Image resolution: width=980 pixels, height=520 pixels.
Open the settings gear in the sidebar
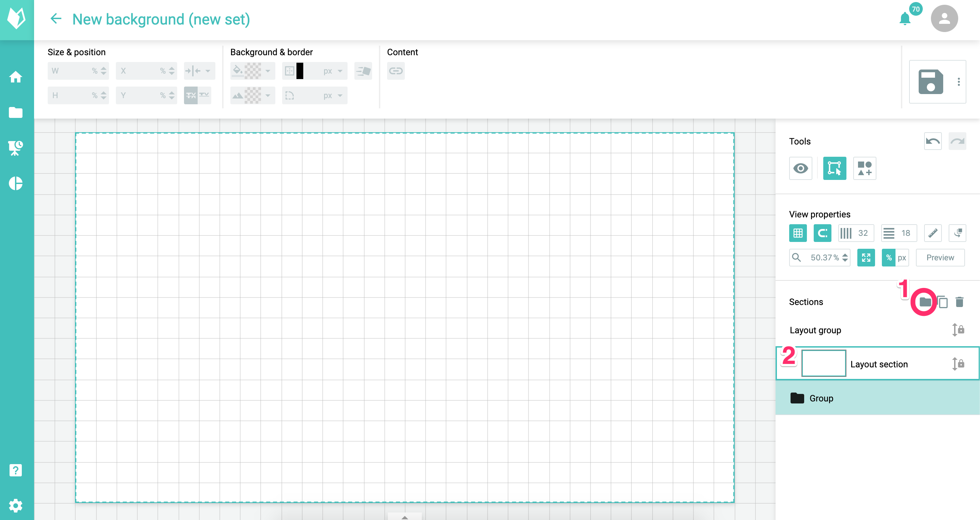tap(16, 506)
